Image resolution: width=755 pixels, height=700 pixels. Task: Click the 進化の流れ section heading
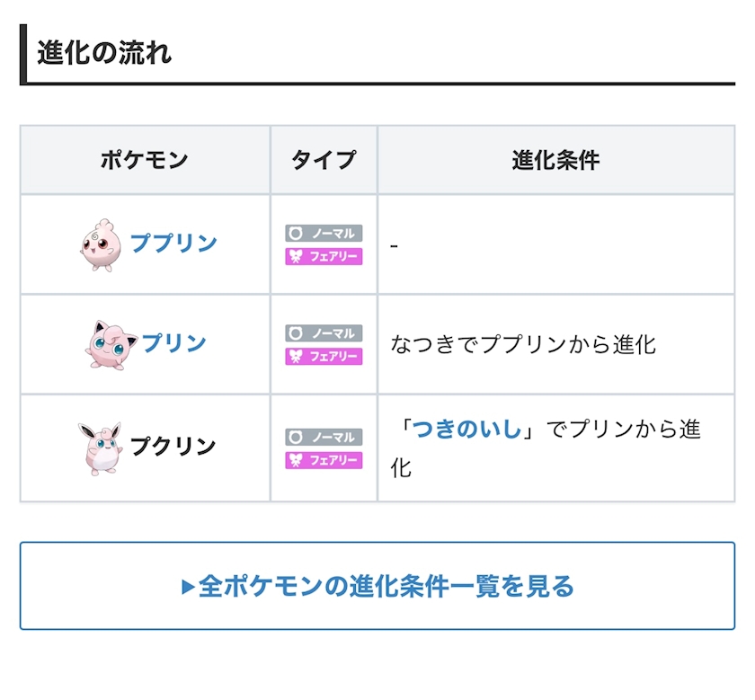(104, 53)
